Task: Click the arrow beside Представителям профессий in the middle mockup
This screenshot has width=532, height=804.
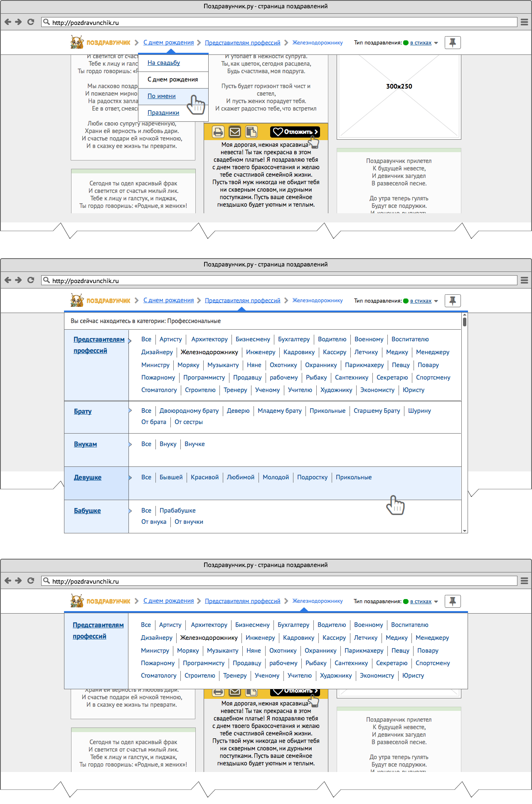Action: (130, 341)
